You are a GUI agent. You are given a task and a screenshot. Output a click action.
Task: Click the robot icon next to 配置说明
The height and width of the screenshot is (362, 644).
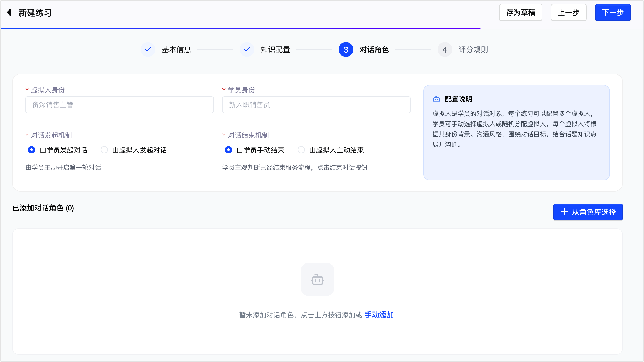(437, 99)
